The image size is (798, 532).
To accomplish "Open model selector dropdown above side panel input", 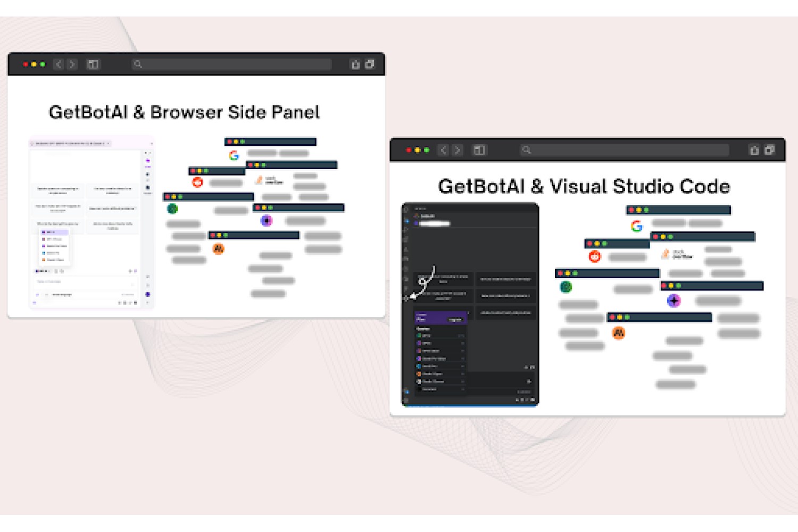I will [43, 271].
